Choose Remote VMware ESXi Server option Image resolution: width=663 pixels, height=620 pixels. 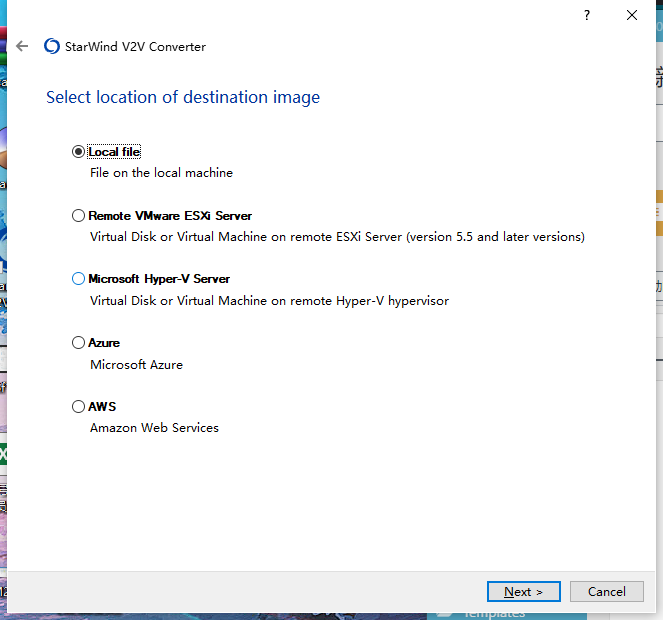coord(78,216)
